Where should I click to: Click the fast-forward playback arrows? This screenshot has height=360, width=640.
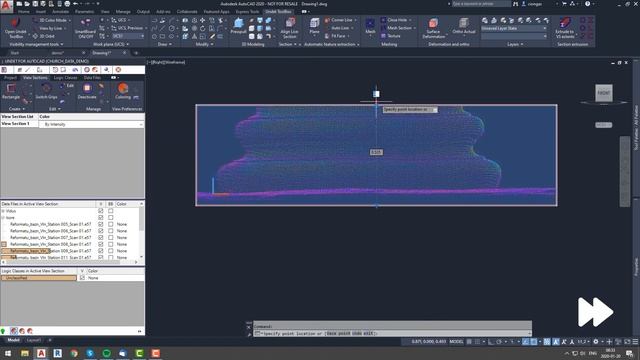point(595,312)
